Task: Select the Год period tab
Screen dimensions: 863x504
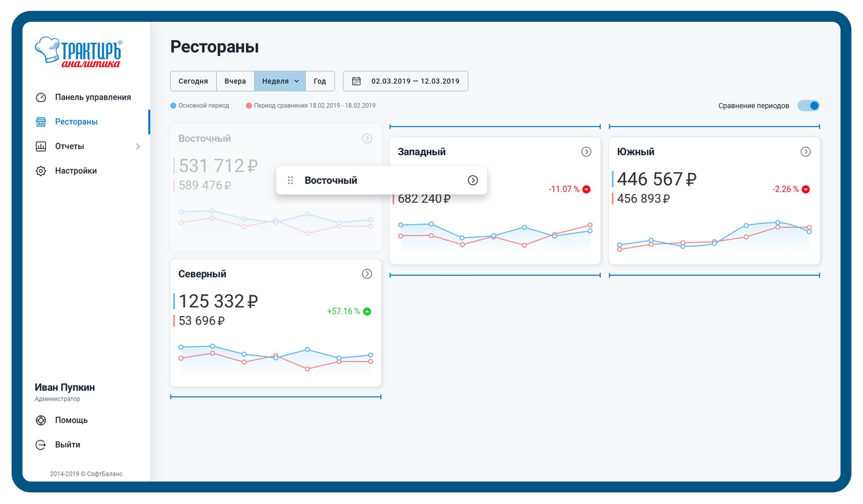Action: [319, 81]
